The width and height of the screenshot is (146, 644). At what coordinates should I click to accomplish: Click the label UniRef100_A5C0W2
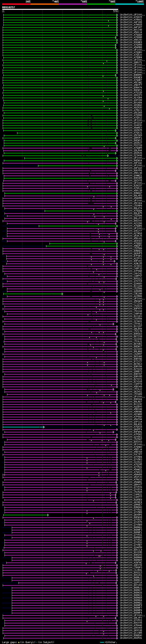point(131,82)
